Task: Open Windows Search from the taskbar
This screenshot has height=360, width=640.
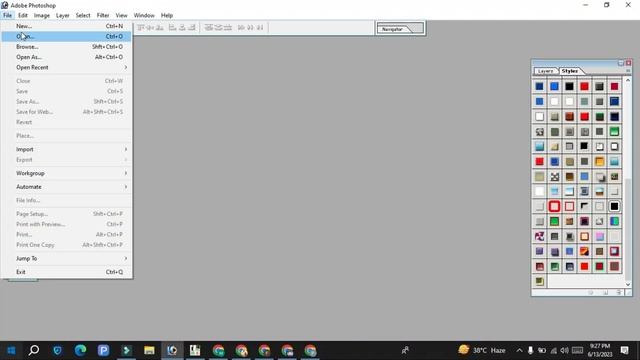Action: coord(34,350)
